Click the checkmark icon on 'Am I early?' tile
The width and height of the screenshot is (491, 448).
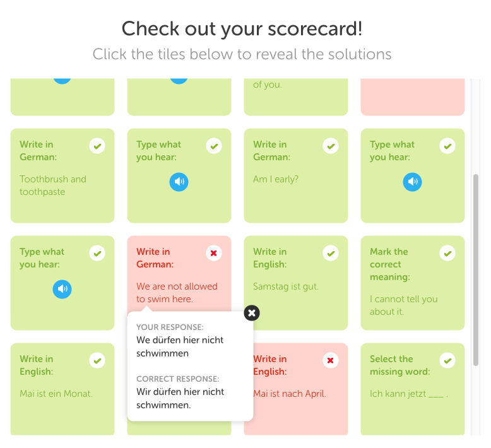(x=330, y=146)
